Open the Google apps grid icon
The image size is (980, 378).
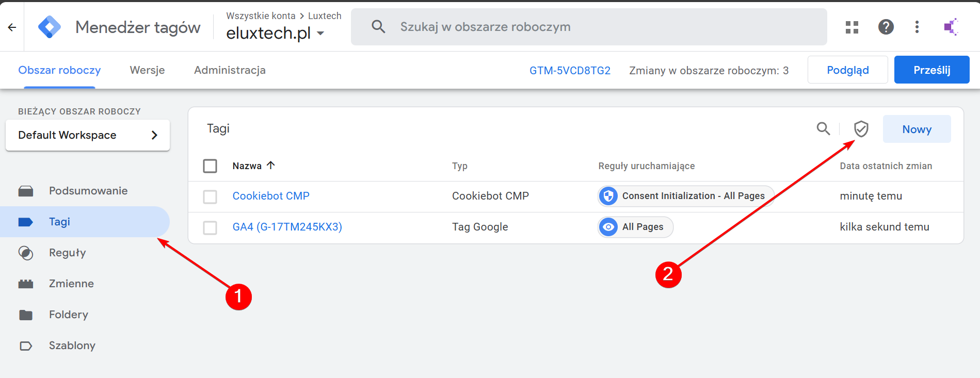(852, 27)
